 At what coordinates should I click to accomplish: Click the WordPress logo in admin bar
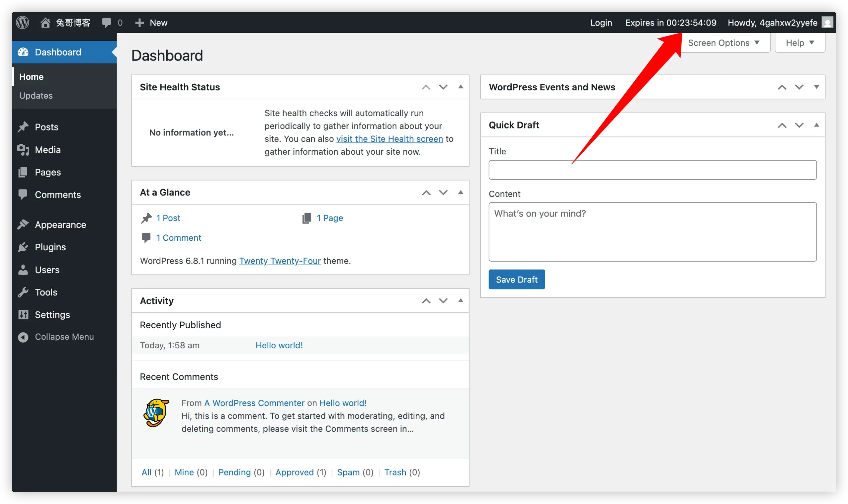pyautogui.click(x=23, y=23)
